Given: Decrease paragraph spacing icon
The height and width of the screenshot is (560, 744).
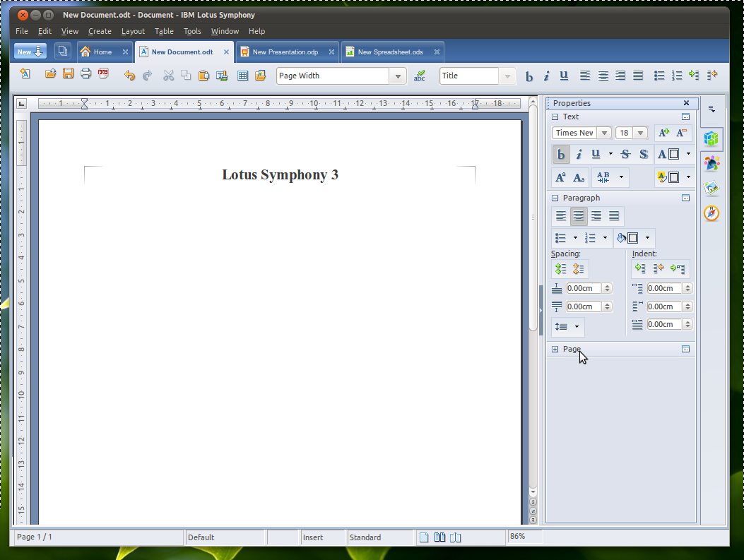Looking at the screenshot, I should (x=579, y=269).
